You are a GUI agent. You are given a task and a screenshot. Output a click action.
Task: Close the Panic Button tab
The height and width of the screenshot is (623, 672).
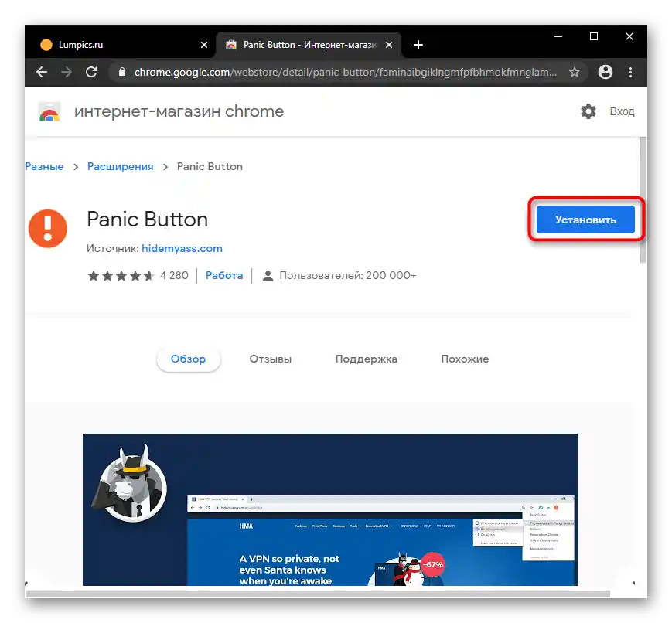coord(389,45)
